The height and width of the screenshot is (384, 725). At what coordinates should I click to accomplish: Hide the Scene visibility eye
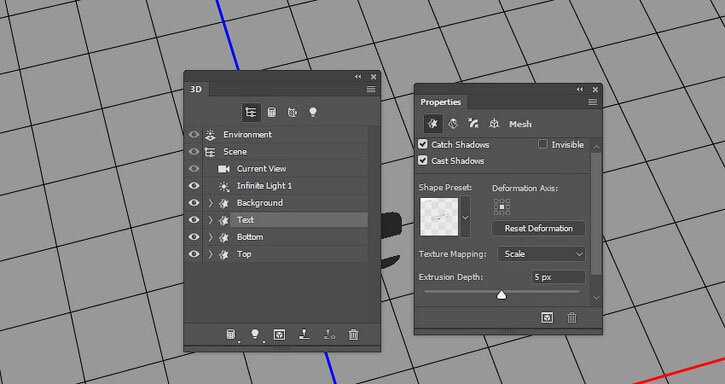pyautogui.click(x=194, y=152)
